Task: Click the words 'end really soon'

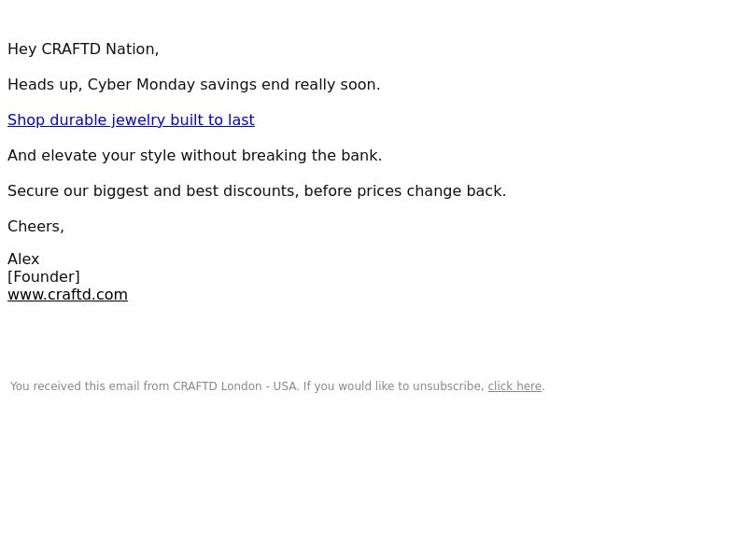Action: (x=318, y=84)
